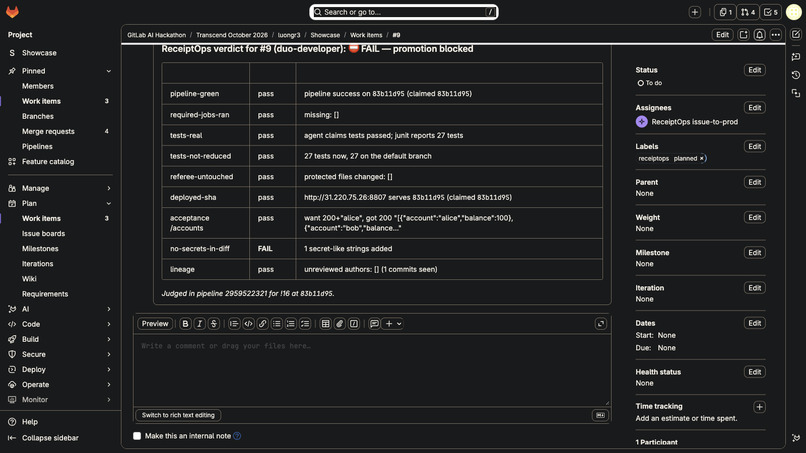This screenshot has height=453, width=806.
Task: Apply bold formatting in comment toolbar
Action: click(186, 323)
